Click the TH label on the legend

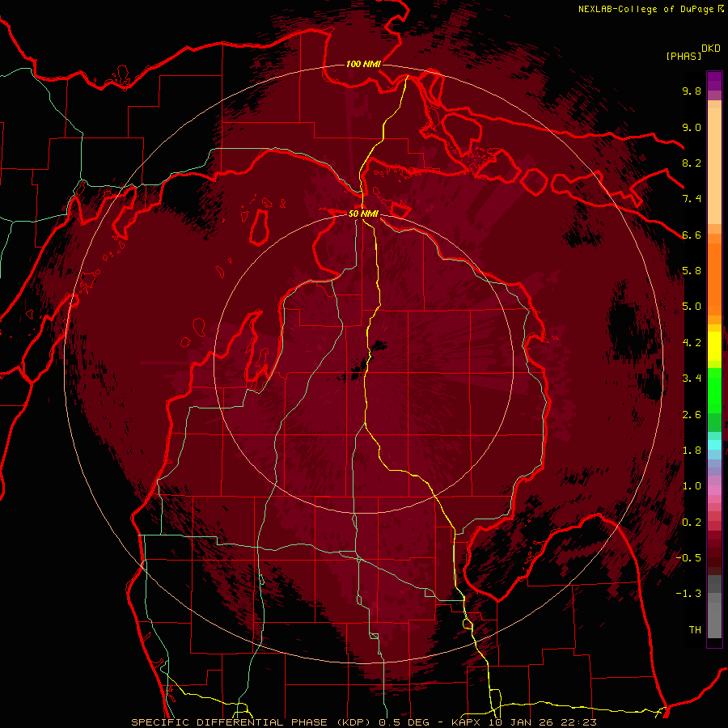(x=695, y=630)
